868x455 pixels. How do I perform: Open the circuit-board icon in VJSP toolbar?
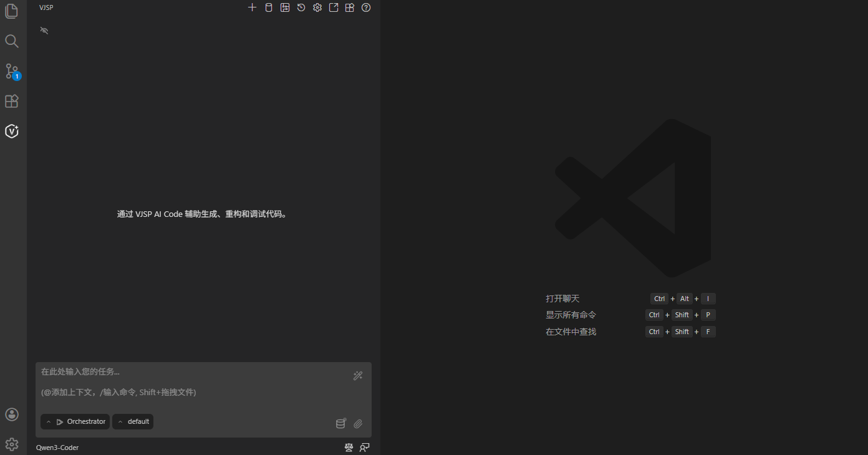285,7
